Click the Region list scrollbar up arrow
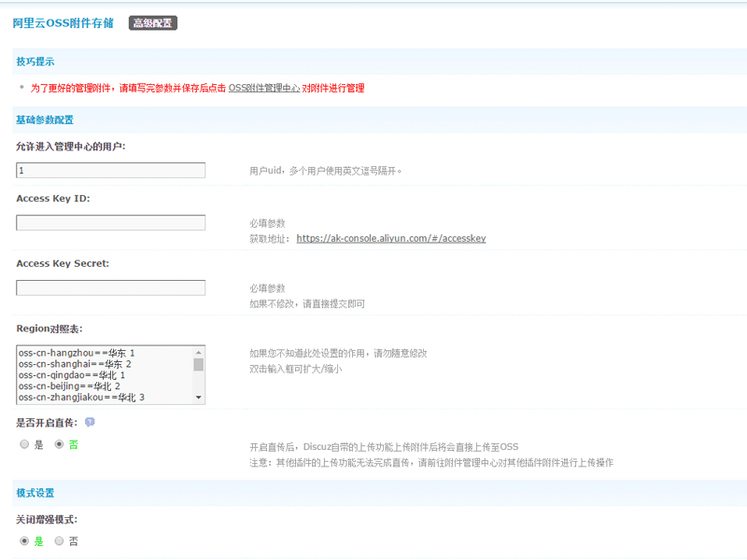 pyautogui.click(x=198, y=352)
